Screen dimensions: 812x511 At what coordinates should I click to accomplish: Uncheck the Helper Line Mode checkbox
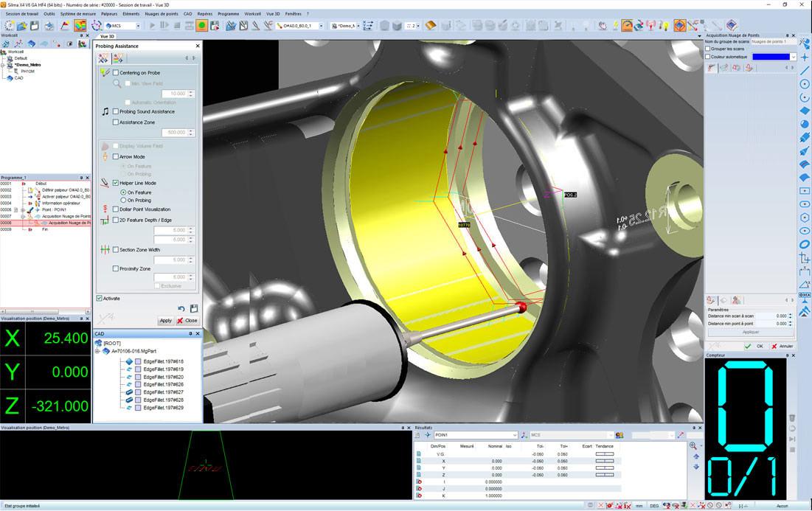[116, 183]
